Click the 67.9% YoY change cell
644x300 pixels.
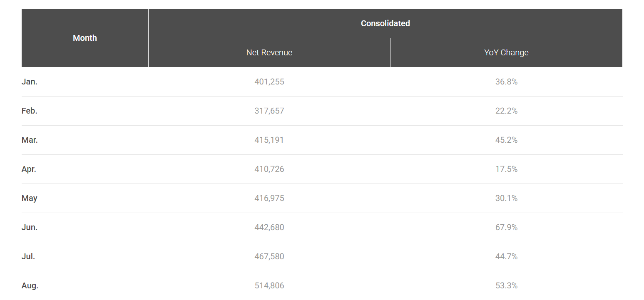click(506, 228)
